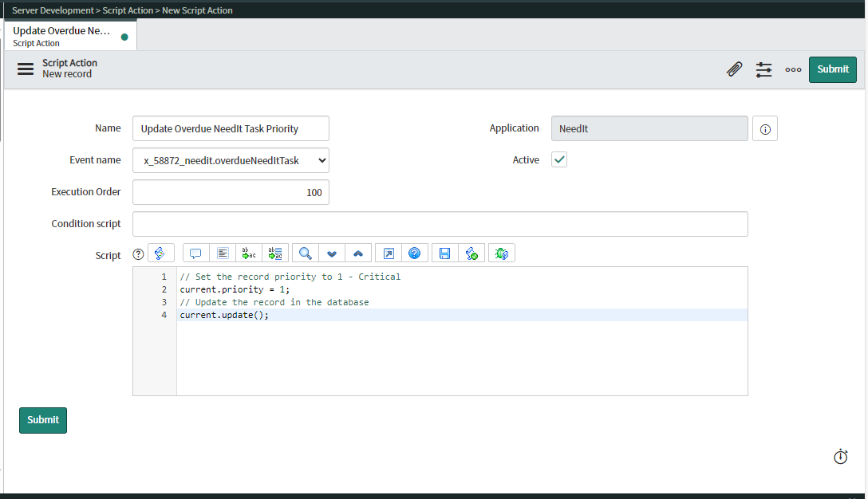Click the Submit button below the script

43,420
